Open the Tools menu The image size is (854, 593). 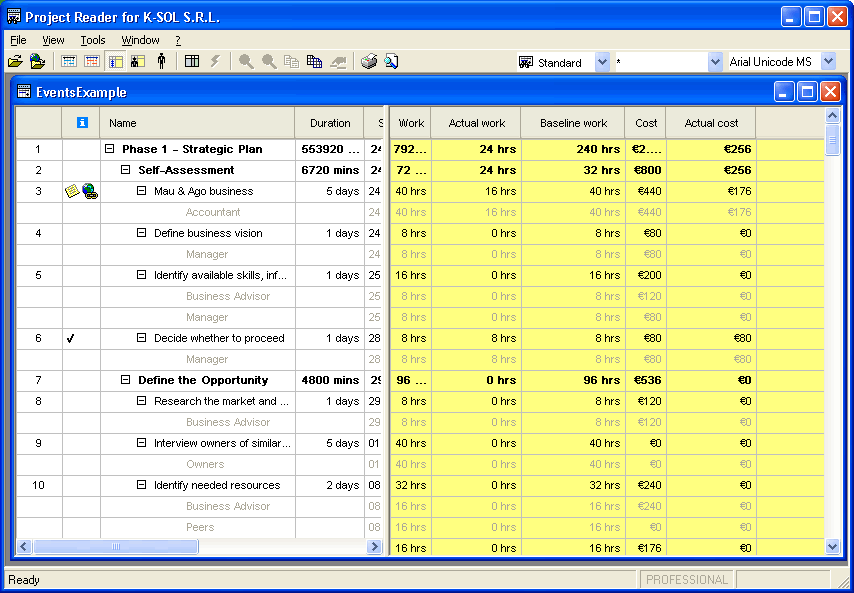pyautogui.click(x=93, y=40)
